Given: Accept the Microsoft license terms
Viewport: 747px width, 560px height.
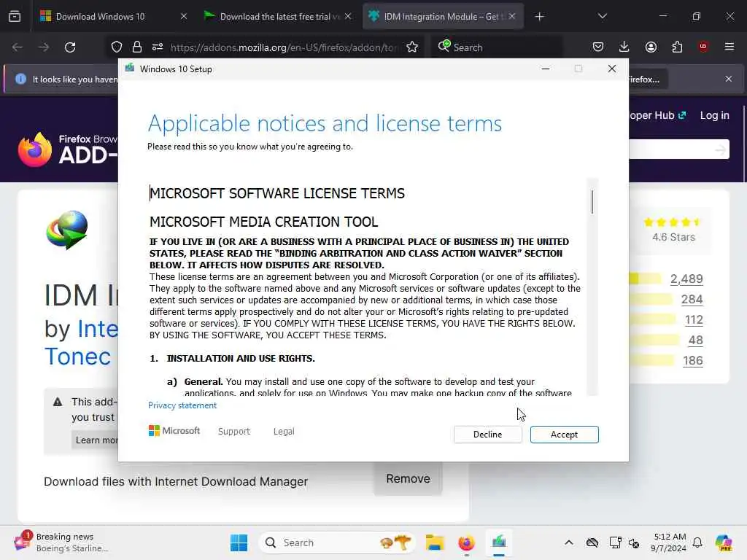Looking at the screenshot, I should tap(564, 435).
